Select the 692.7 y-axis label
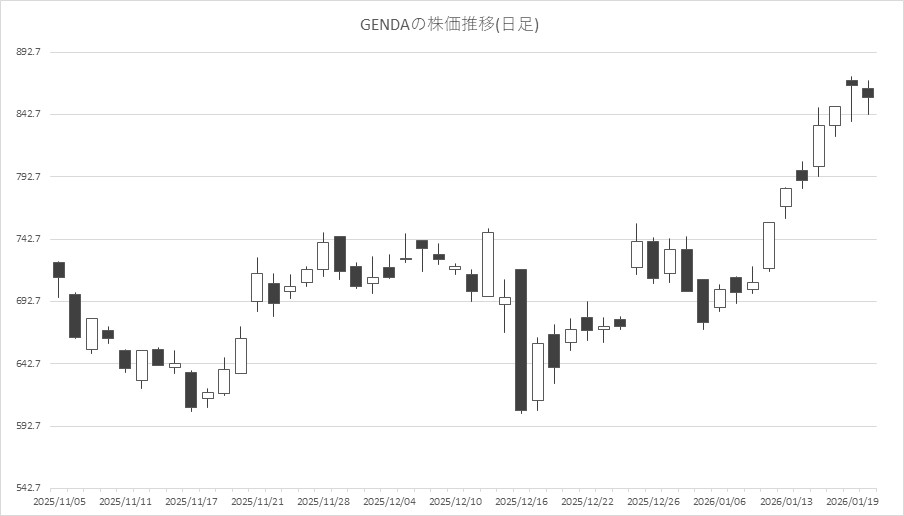904x516 pixels. [x=27, y=301]
